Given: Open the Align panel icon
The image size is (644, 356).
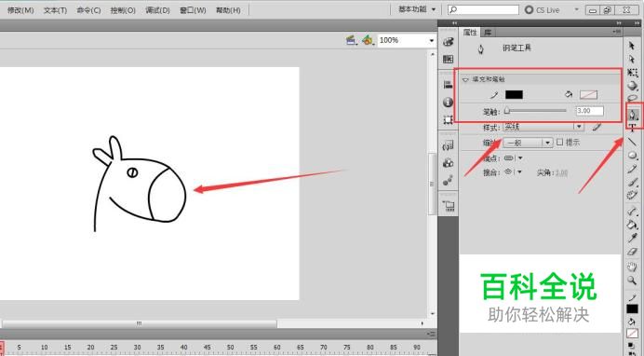Looking at the screenshot, I should click(448, 85).
